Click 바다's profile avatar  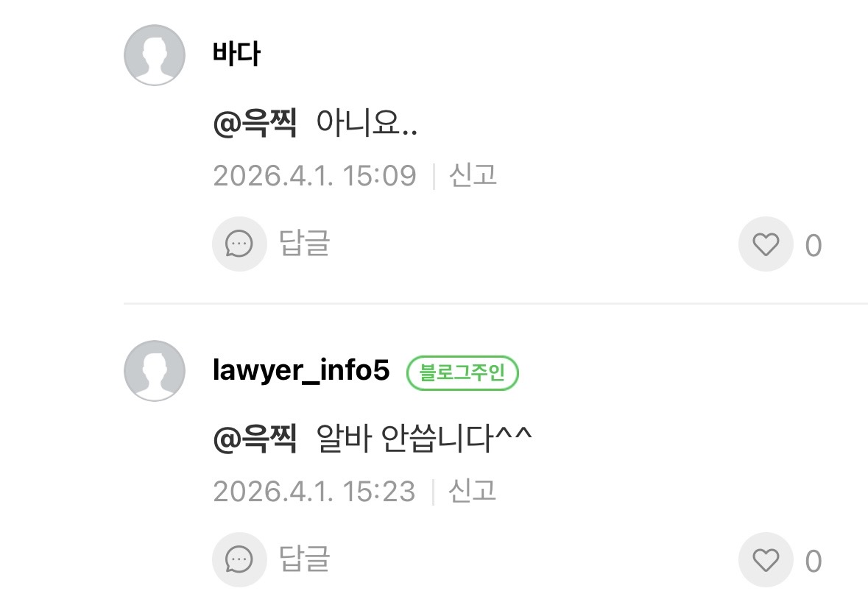tap(155, 54)
